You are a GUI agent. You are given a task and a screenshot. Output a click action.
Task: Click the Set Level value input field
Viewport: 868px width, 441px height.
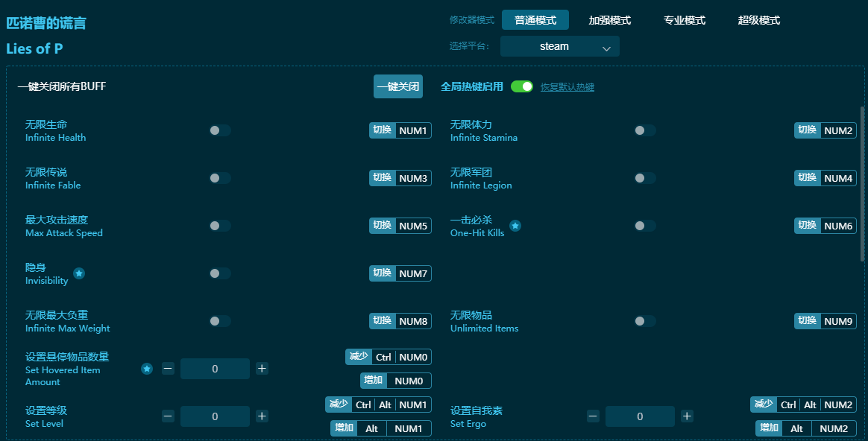[215, 416]
